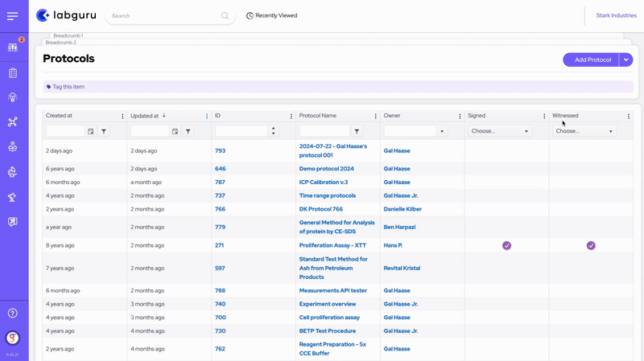Screen dimensions: 644x361
Task: Open Experiment overview protocol
Action: pos(328,304)
